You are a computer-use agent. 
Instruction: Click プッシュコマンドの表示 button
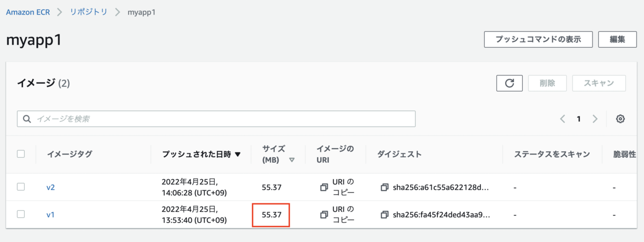[538, 40]
